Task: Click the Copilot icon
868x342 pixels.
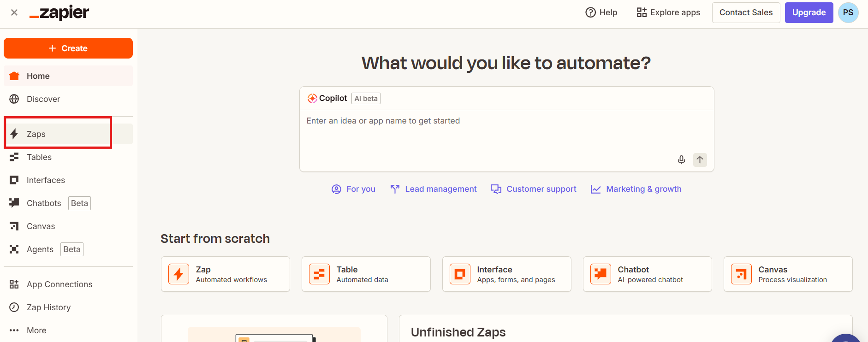Action: point(312,98)
